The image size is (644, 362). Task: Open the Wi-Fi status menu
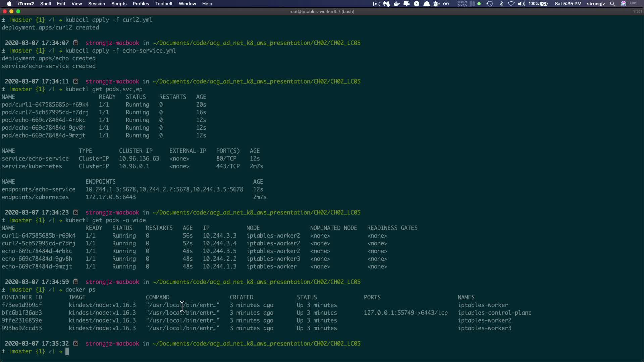pyautogui.click(x=511, y=4)
